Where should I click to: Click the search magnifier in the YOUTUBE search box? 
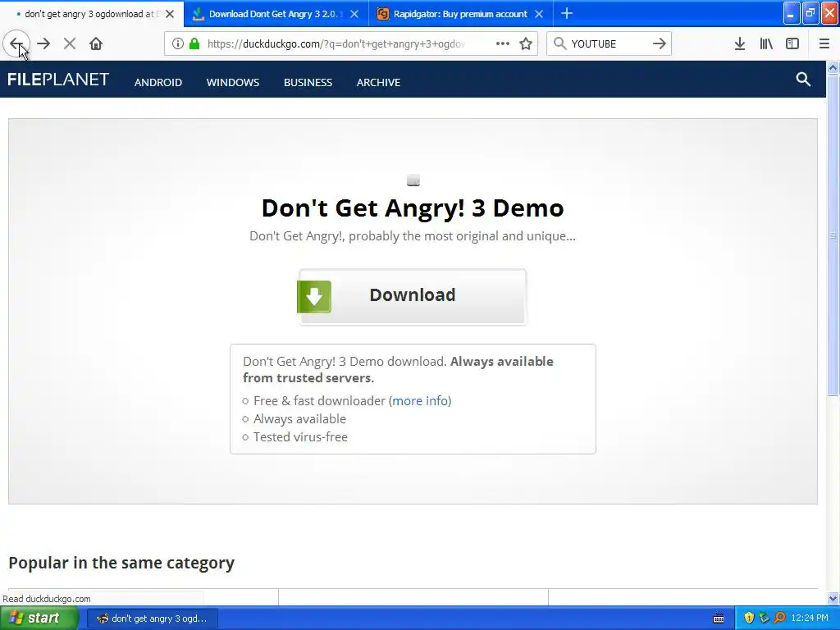pyautogui.click(x=559, y=44)
